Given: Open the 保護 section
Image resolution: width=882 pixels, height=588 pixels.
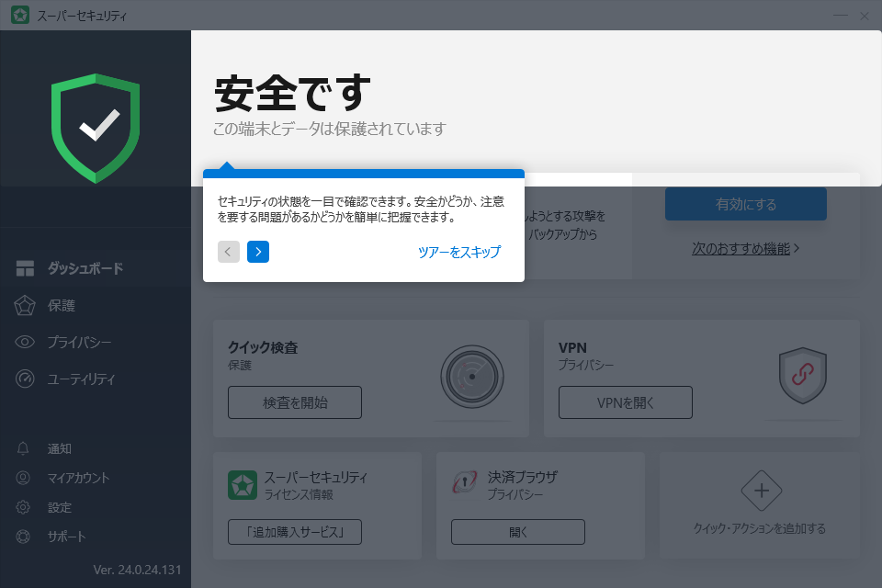Looking at the screenshot, I should (62, 305).
